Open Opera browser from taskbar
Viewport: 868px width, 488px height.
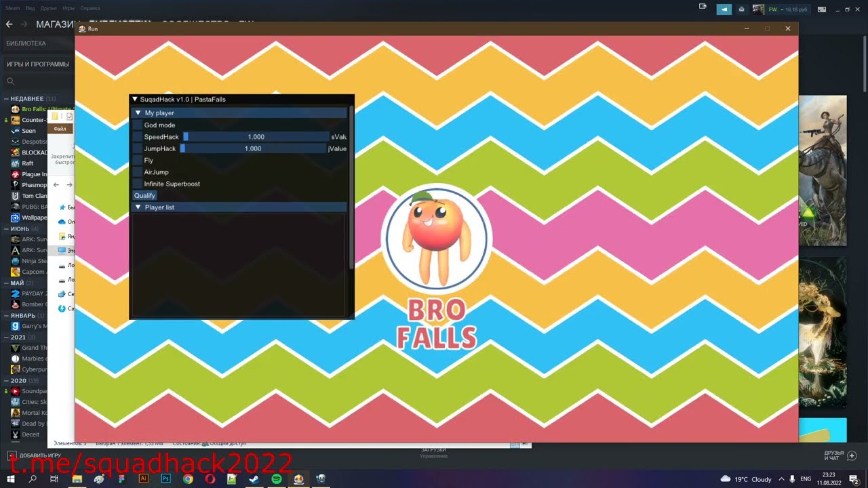click(210, 479)
